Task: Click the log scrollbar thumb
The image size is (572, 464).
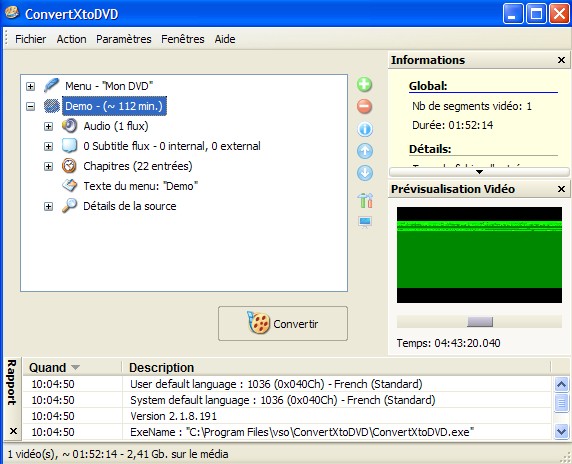Action: [x=561, y=403]
